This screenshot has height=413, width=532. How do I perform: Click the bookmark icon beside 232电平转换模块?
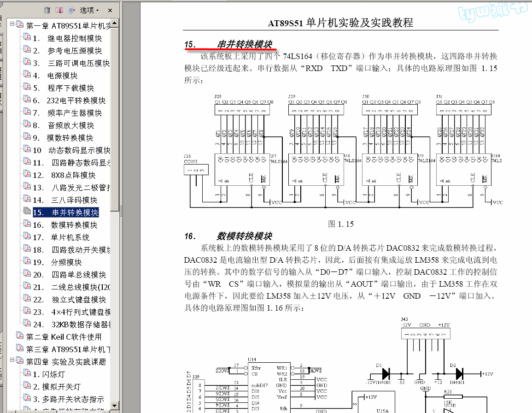pos(27,99)
